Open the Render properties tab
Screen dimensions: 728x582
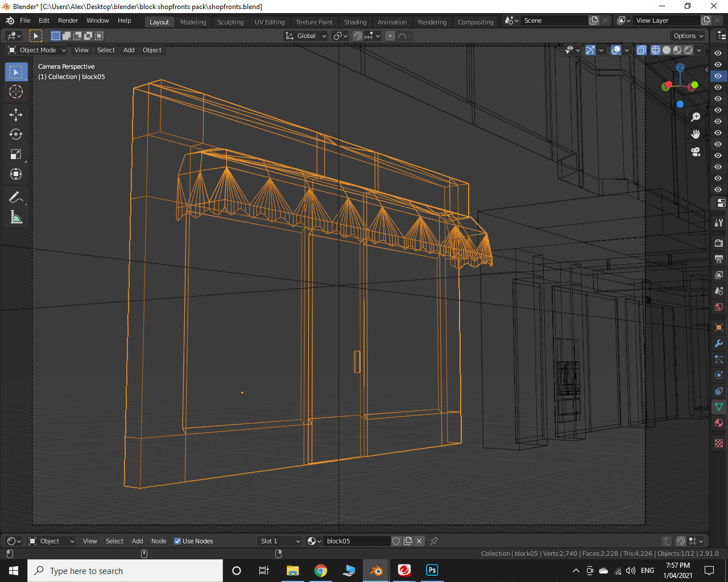click(x=719, y=243)
